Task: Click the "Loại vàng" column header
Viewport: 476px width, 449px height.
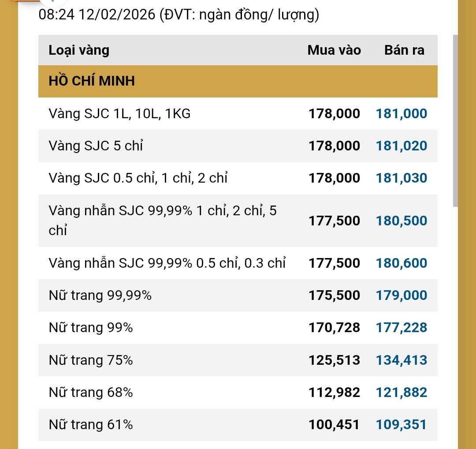Action: (x=79, y=50)
